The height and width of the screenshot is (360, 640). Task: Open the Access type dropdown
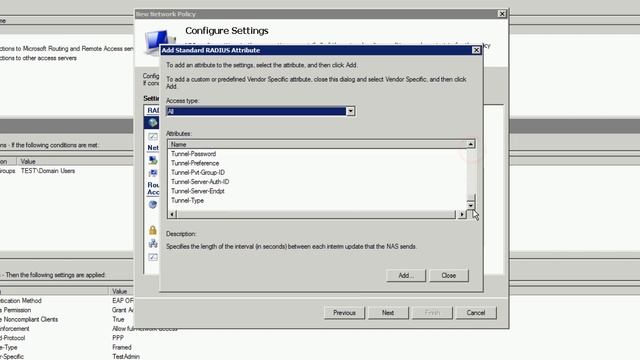click(x=350, y=111)
